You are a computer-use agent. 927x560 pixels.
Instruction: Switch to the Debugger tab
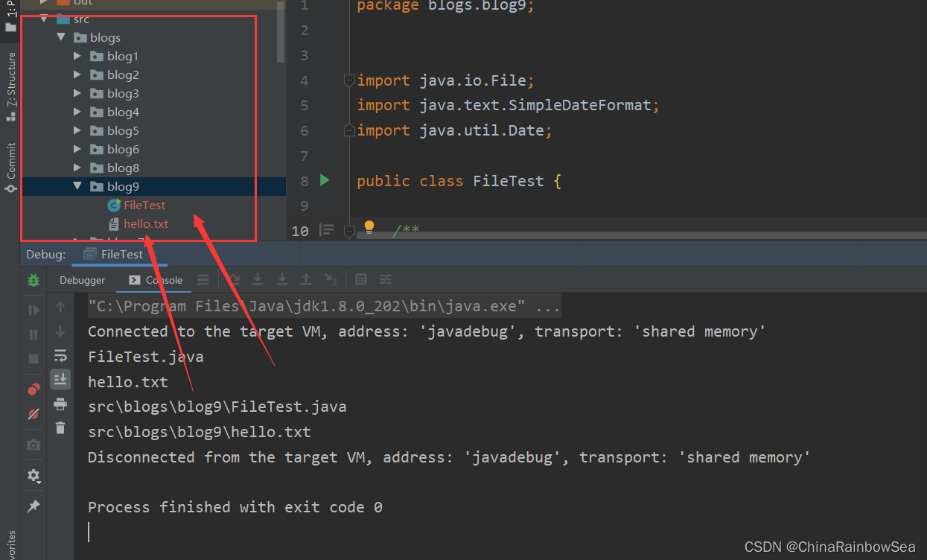83,280
